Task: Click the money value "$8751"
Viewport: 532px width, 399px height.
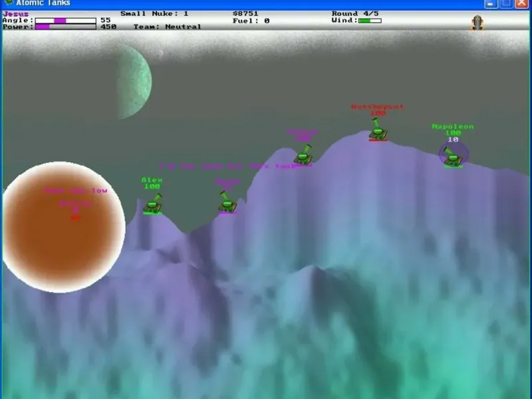Action: point(245,13)
